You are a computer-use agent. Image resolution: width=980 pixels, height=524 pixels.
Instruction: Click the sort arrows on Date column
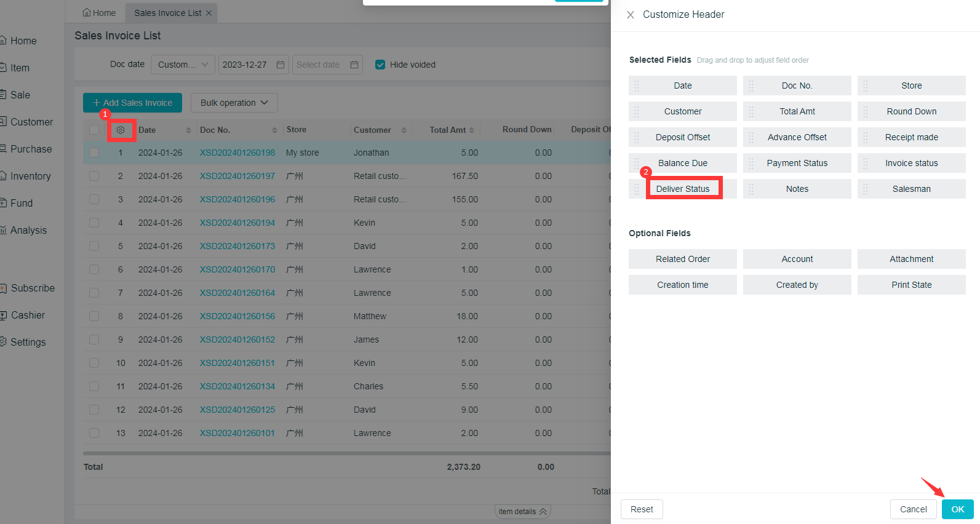188,130
